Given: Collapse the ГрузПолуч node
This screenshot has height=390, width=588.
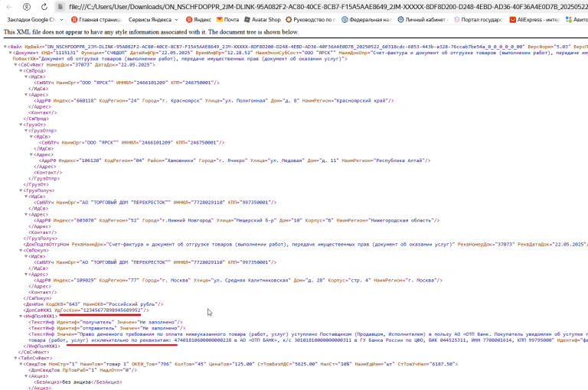Looking at the screenshot, I should pos(21,190).
